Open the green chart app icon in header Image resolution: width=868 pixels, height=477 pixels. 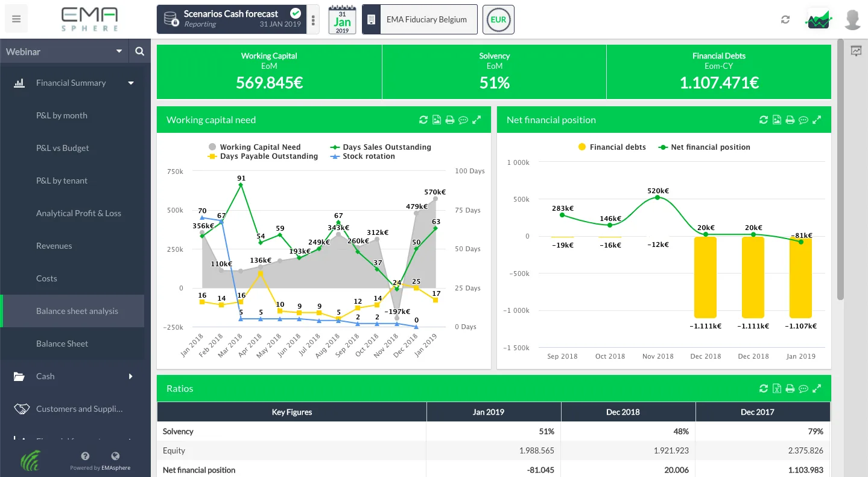tap(819, 19)
